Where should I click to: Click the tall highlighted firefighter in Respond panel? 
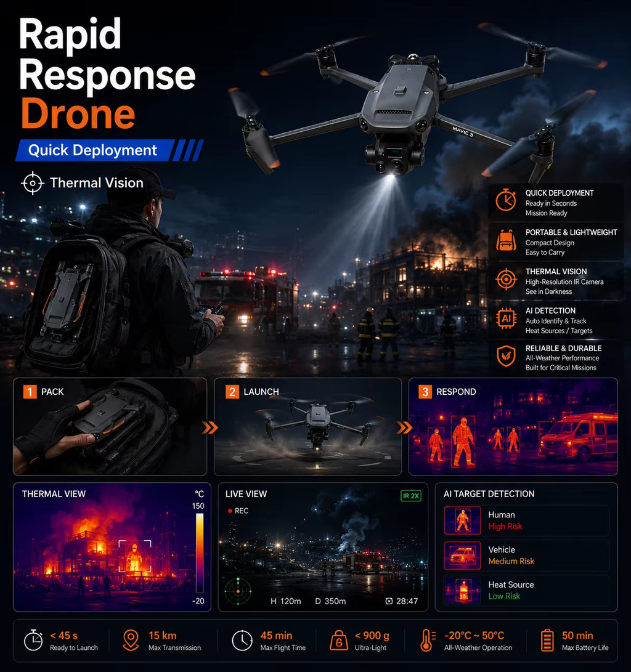coord(463,442)
